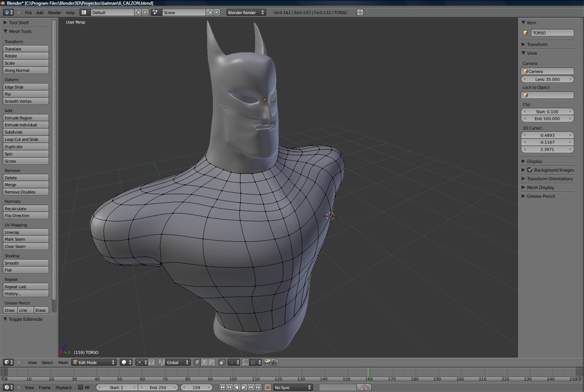The width and height of the screenshot is (584, 392).
Task: Click the face select mode icon
Action: 211,362
